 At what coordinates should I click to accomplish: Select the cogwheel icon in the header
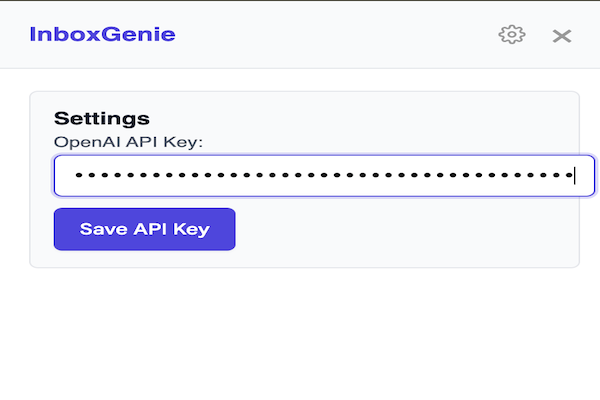(x=512, y=35)
